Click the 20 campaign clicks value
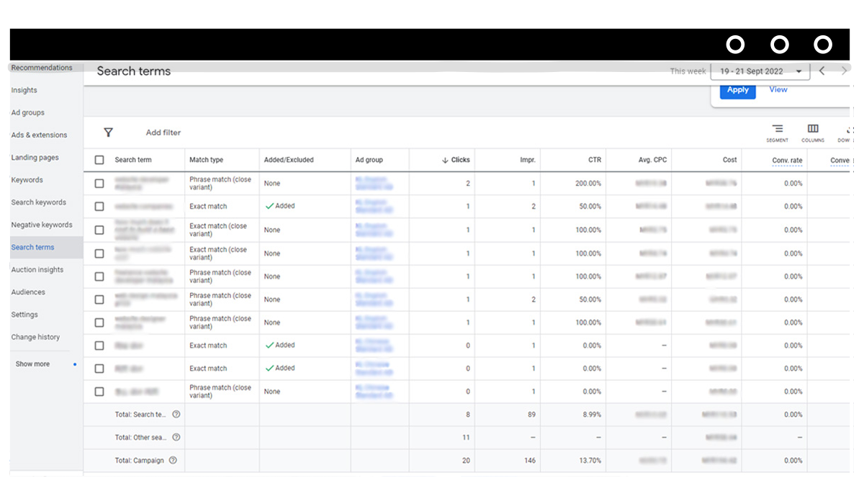 pos(467,460)
